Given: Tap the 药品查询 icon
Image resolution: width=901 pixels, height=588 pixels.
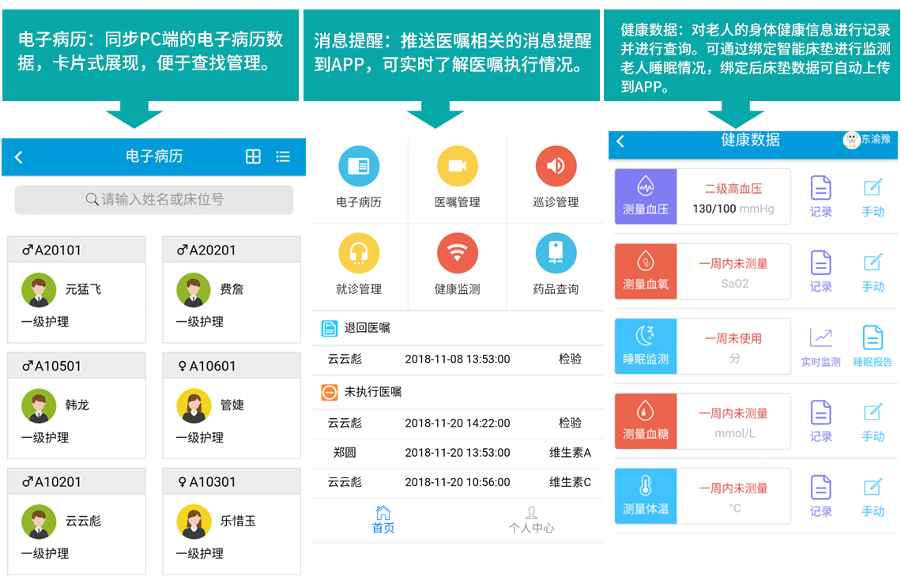Looking at the screenshot, I should pos(555,254).
